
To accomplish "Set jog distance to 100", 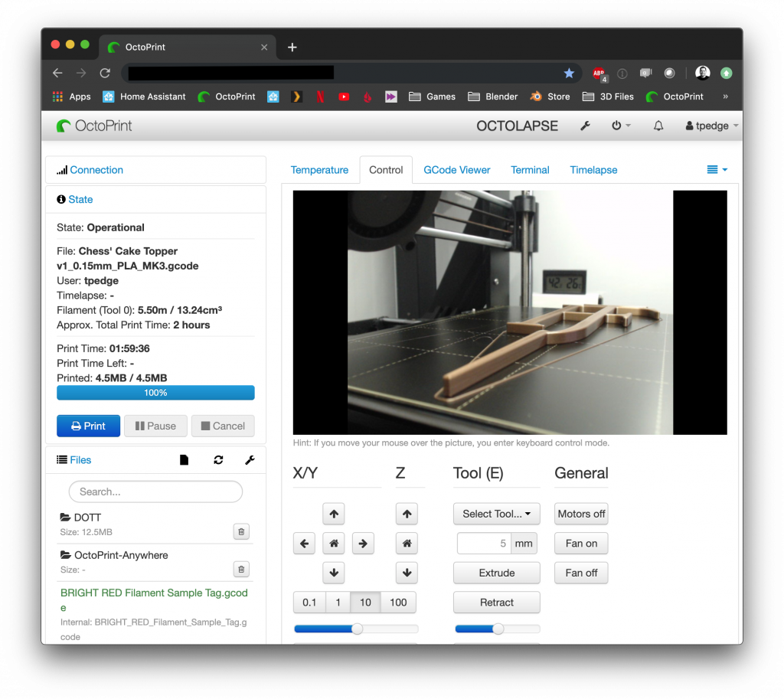I will pyautogui.click(x=398, y=603).
